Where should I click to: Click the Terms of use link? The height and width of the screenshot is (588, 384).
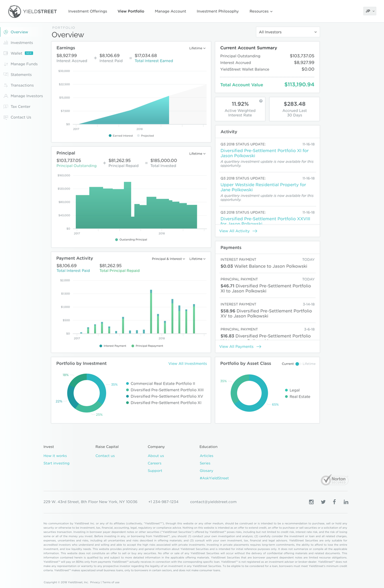[111, 582]
